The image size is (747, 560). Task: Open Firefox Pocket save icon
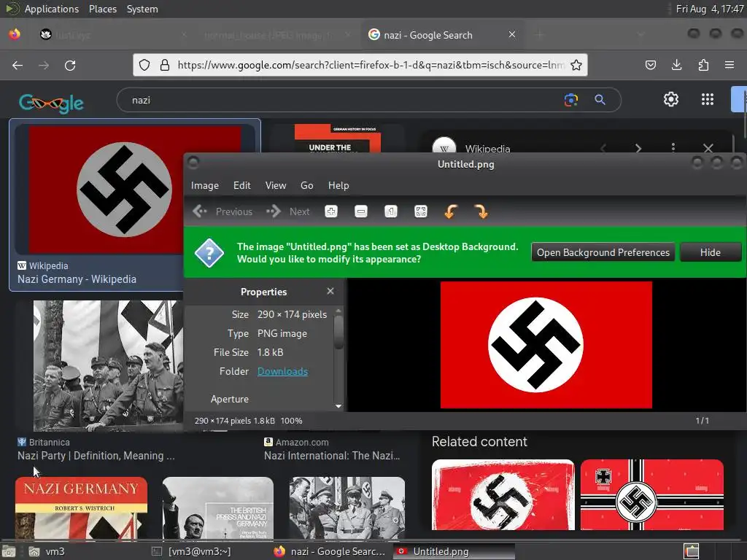pos(650,65)
